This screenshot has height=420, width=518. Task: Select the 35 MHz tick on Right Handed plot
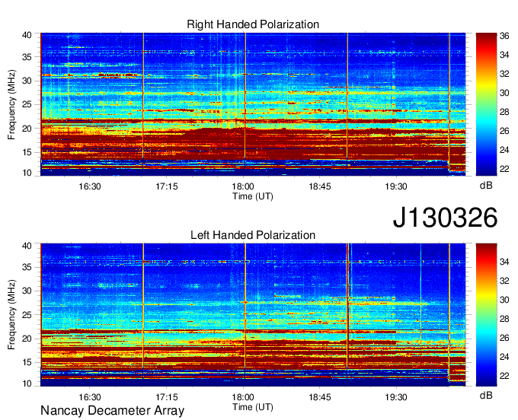click(x=27, y=57)
